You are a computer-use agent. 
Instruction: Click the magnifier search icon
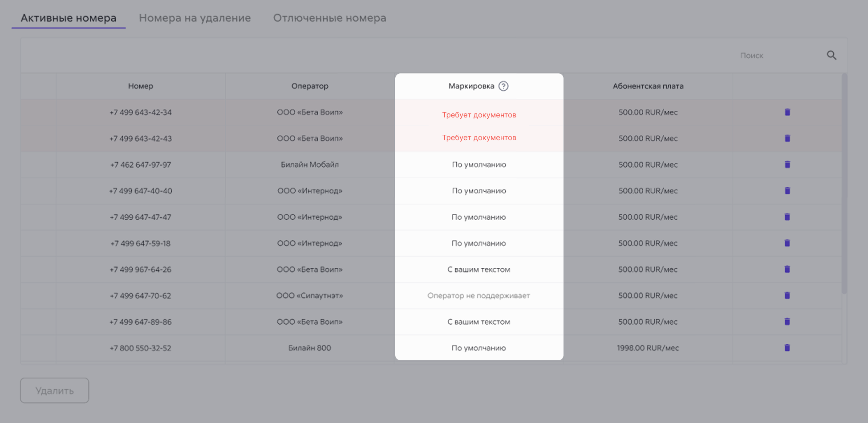coord(831,55)
